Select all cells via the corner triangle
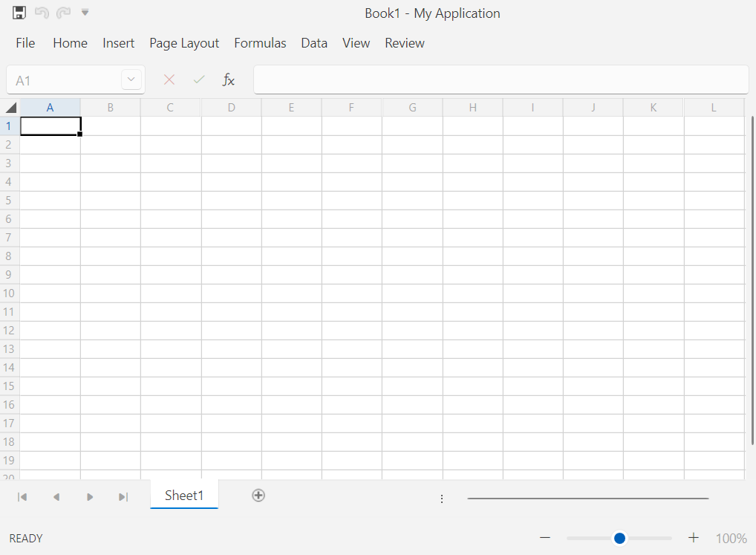 coord(10,107)
